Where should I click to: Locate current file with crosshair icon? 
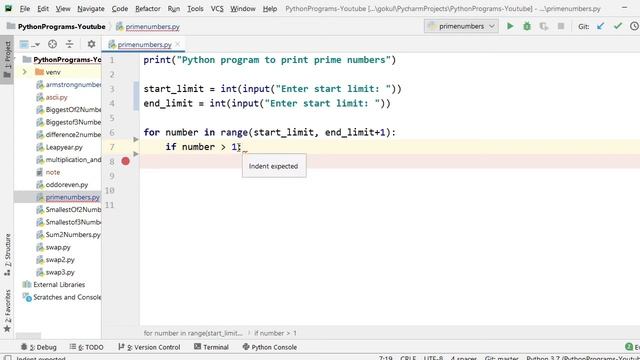point(52,44)
